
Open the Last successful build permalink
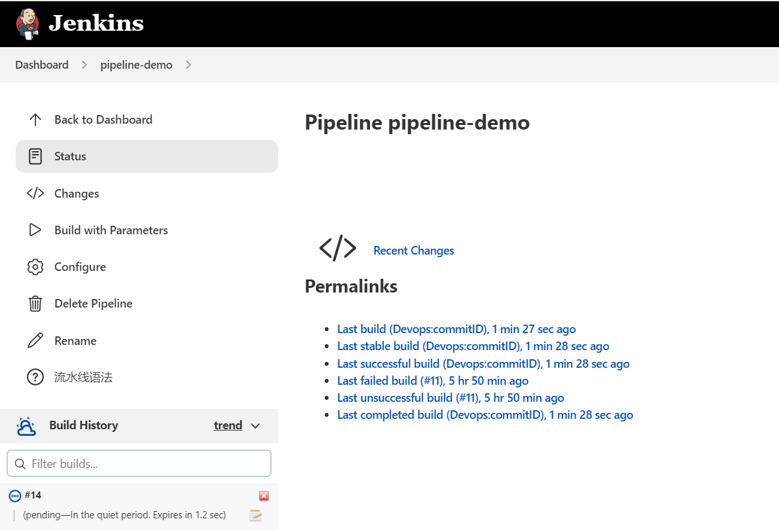coord(483,364)
